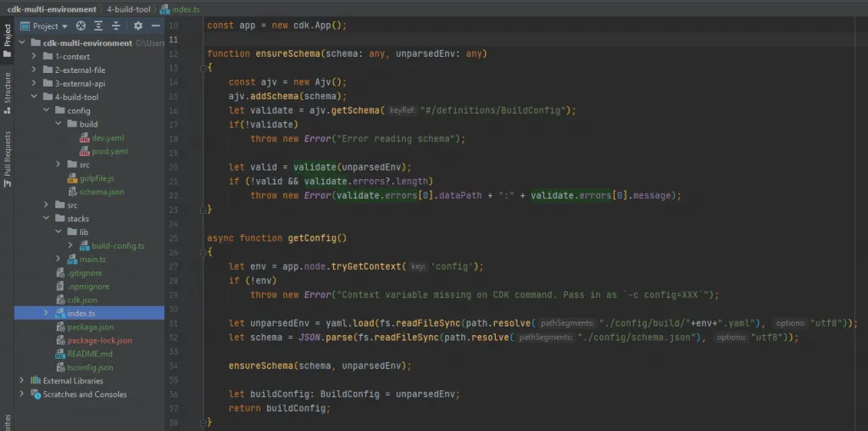The width and height of the screenshot is (868, 431).
Task: Toggle the Project tool window tab
Action: click(x=8, y=40)
